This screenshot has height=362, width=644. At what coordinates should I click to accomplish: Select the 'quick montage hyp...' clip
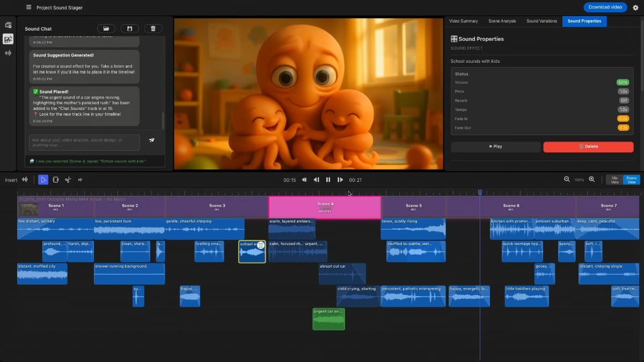pos(522,252)
